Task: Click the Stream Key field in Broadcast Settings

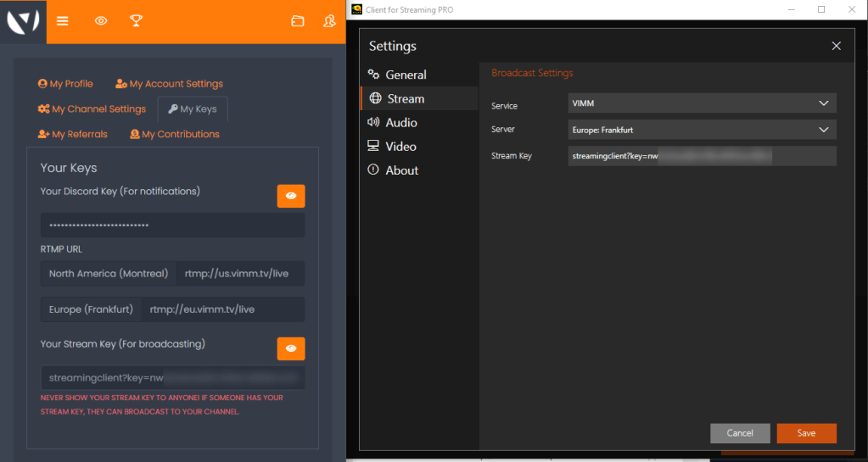Action: [x=702, y=156]
